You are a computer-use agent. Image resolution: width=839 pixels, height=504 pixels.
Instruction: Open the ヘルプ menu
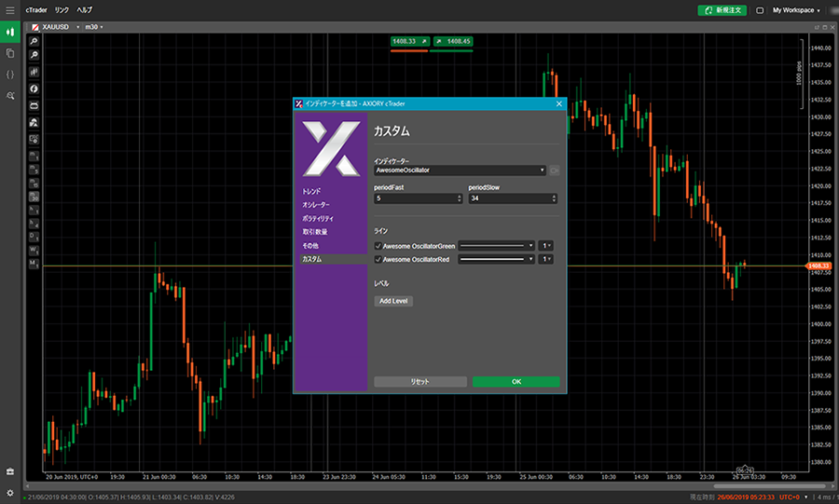pyautogui.click(x=84, y=10)
